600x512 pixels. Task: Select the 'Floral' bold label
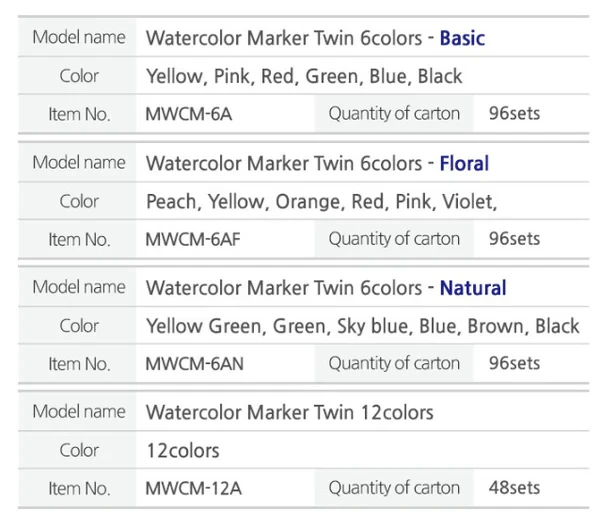[x=464, y=163]
